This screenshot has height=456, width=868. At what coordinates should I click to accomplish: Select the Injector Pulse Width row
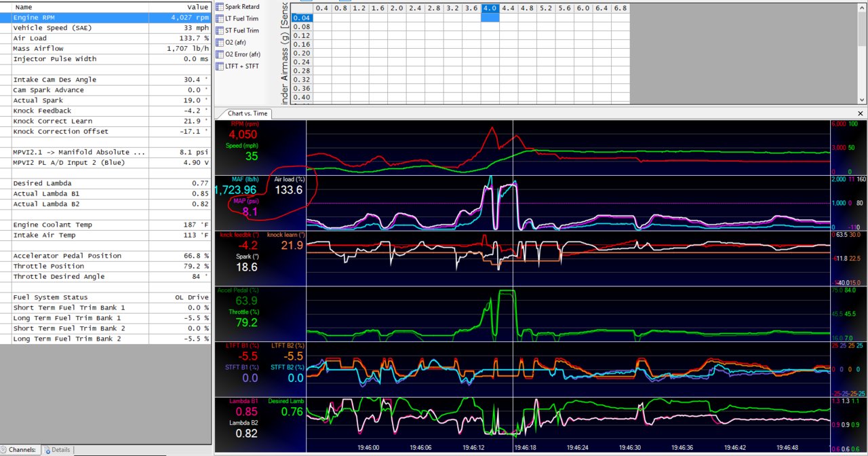pyautogui.click(x=106, y=59)
